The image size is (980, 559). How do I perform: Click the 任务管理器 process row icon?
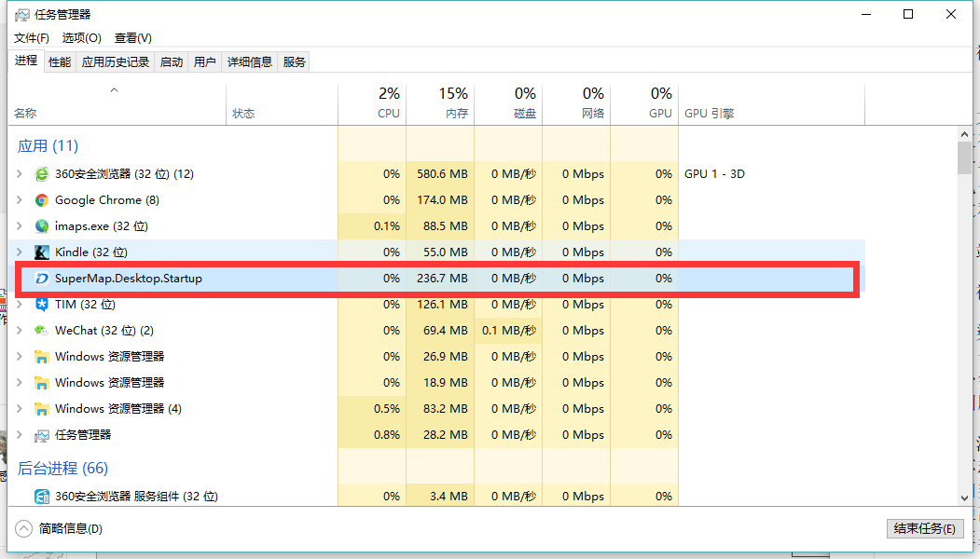point(42,435)
